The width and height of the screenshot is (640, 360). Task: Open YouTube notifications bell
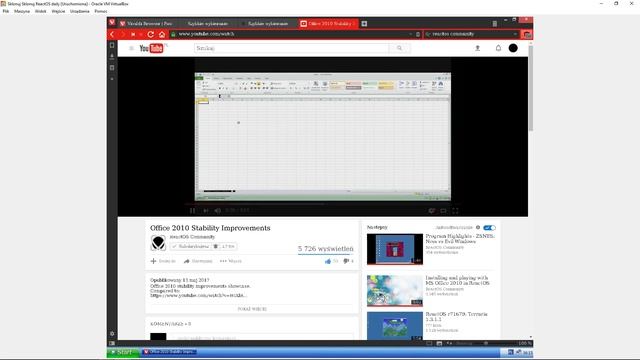click(x=498, y=48)
